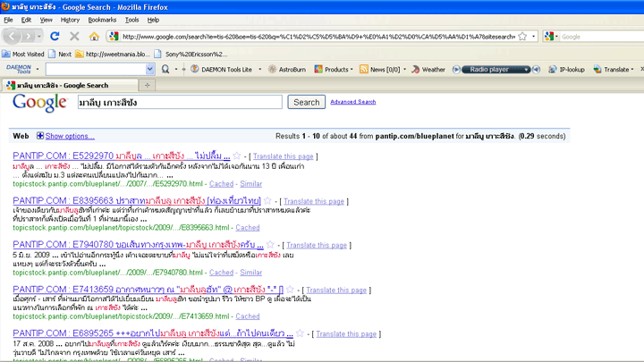Click the Forward navigation arrow

(x=28, y=37)
